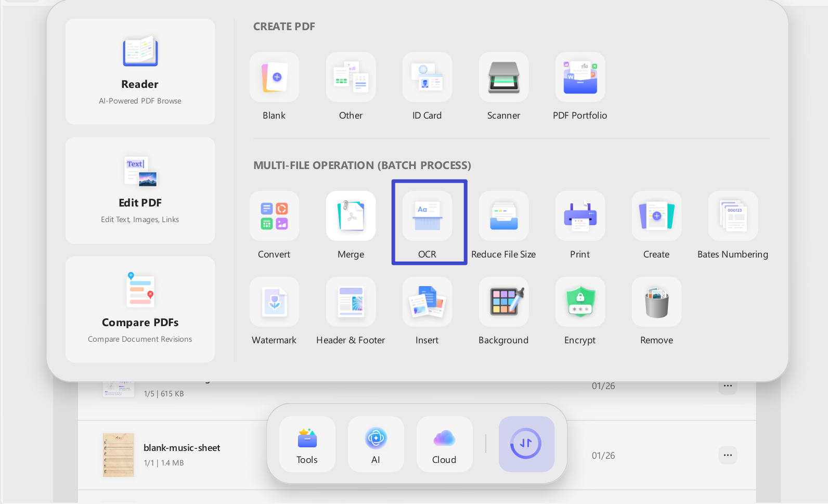Open Reduce File Size tool
This screenshot has width=828, height=504.
503,216
